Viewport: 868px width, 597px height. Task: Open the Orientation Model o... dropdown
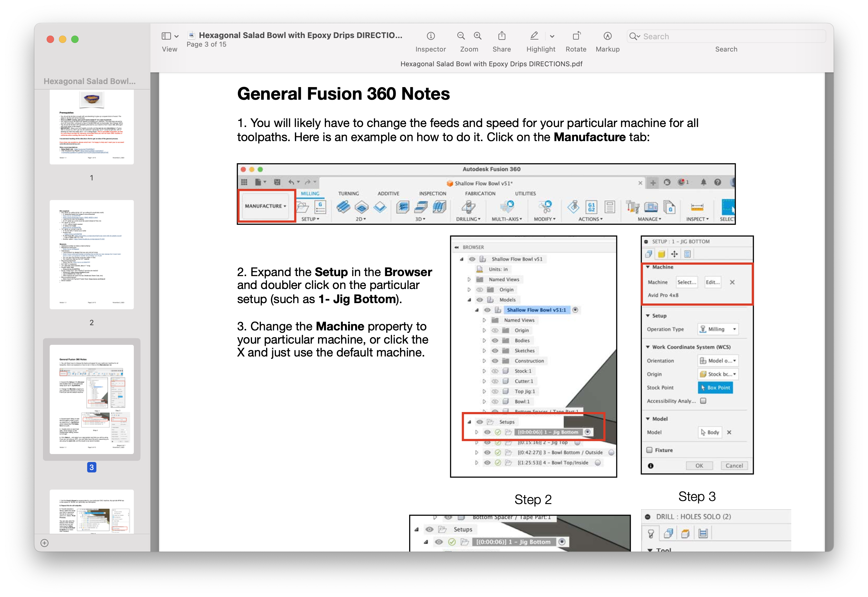718,360
